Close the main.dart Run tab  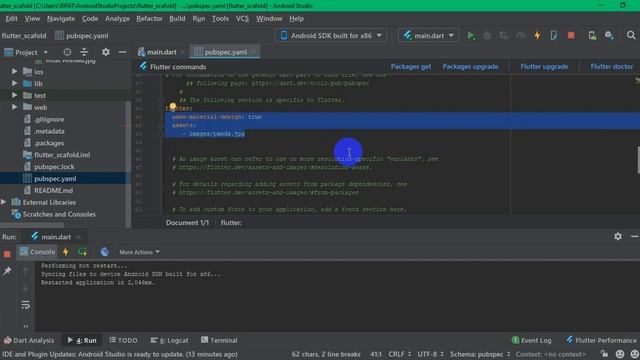(78, 237)
